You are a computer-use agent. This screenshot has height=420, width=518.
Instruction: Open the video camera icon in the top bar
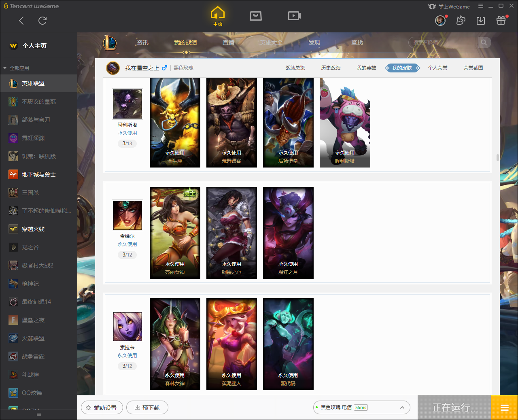click(294, 16)
